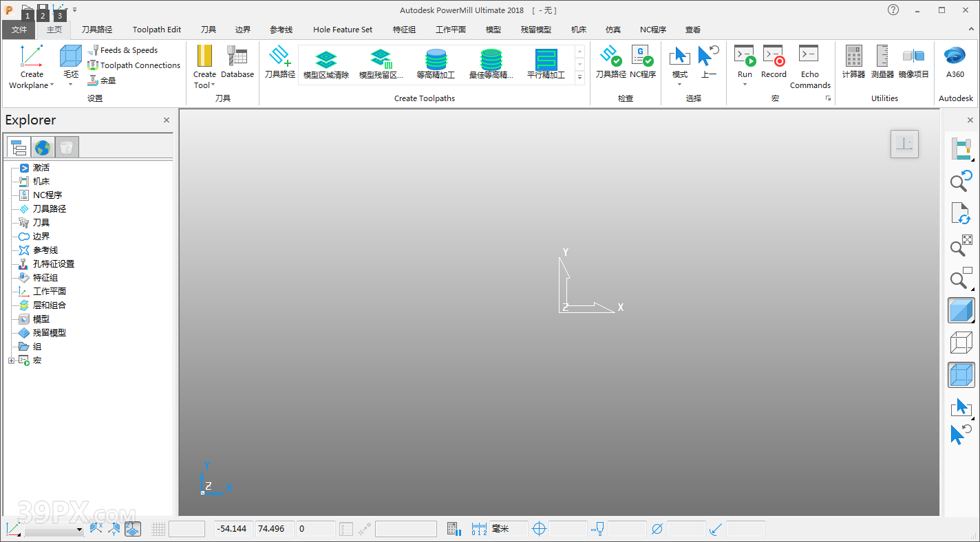Screen dimensions: 980x542
Task: Open the 文件 menu
Action: pos(19,30)
